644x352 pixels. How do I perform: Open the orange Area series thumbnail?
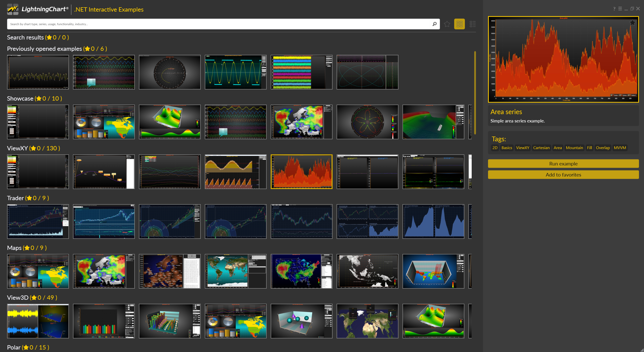click(x=301, y=172)
